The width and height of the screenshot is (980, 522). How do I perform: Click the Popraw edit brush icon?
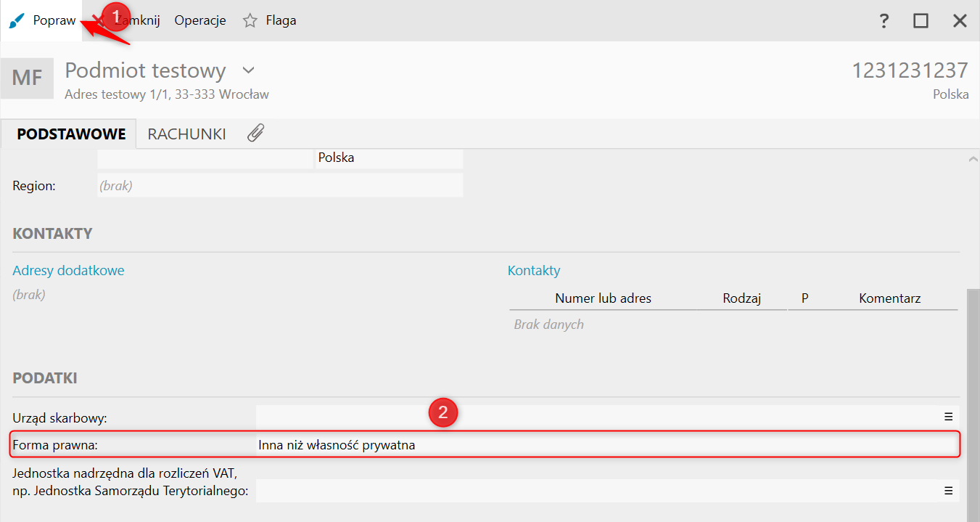[17, 21]
